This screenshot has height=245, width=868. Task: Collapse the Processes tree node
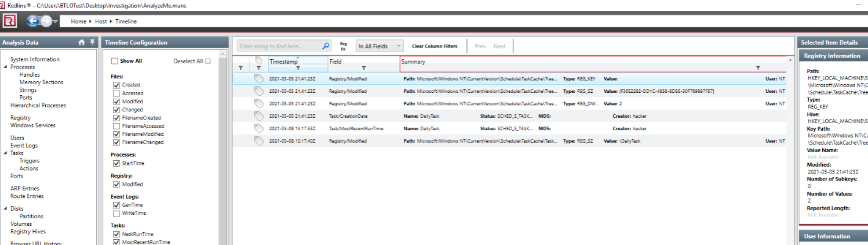point(6,67)
